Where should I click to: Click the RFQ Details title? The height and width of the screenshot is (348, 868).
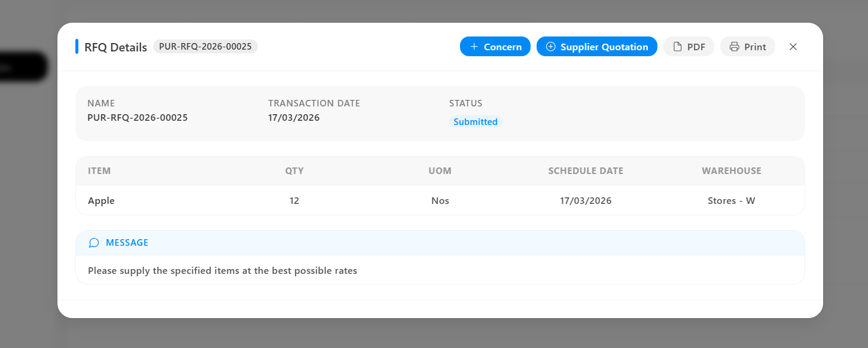click(x=115, y=47)
